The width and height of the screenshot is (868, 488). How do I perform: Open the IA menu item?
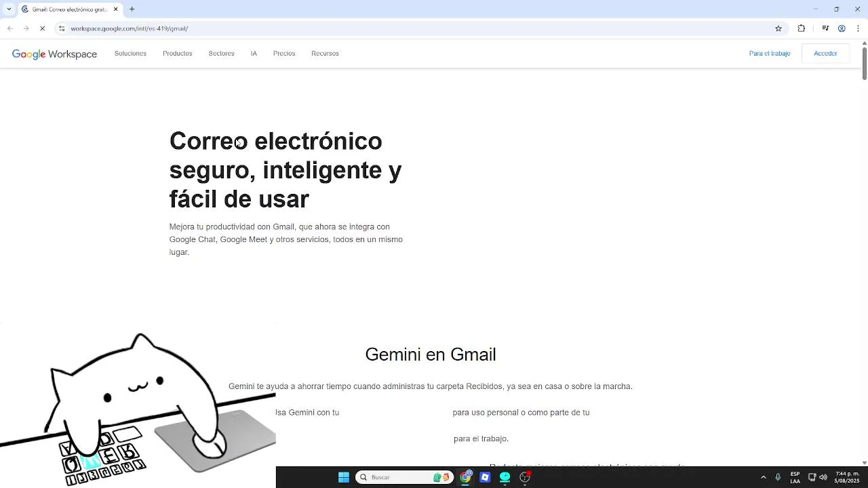[x=254, y=54]
